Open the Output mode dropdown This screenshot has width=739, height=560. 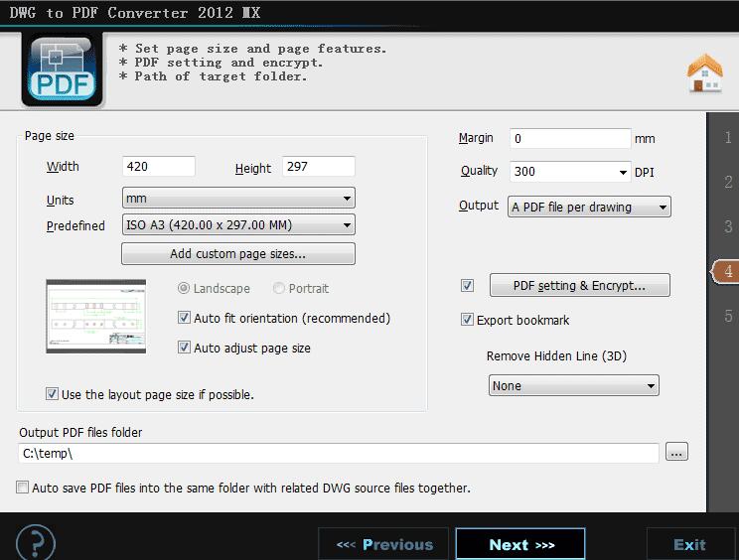(589, 207)
